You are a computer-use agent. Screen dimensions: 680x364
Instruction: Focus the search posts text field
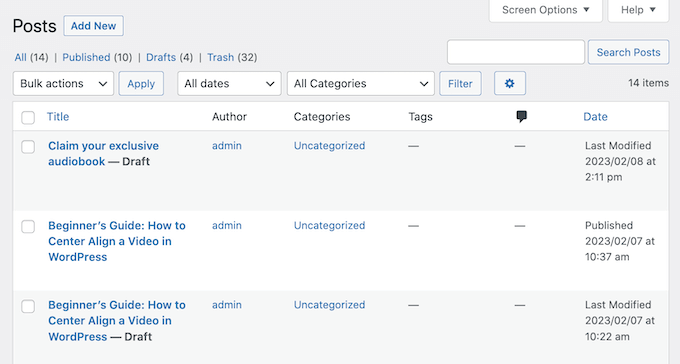click(x=516, y=52)
